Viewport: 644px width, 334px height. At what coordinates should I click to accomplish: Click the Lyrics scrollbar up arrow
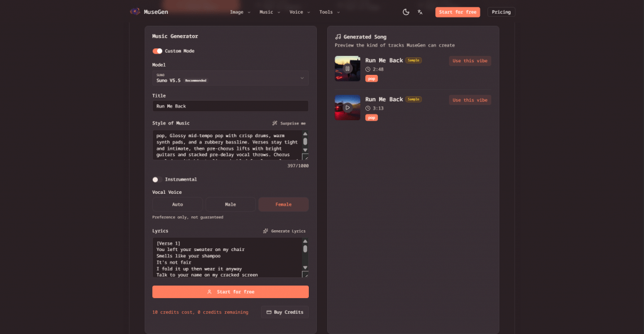pos(305,241)
